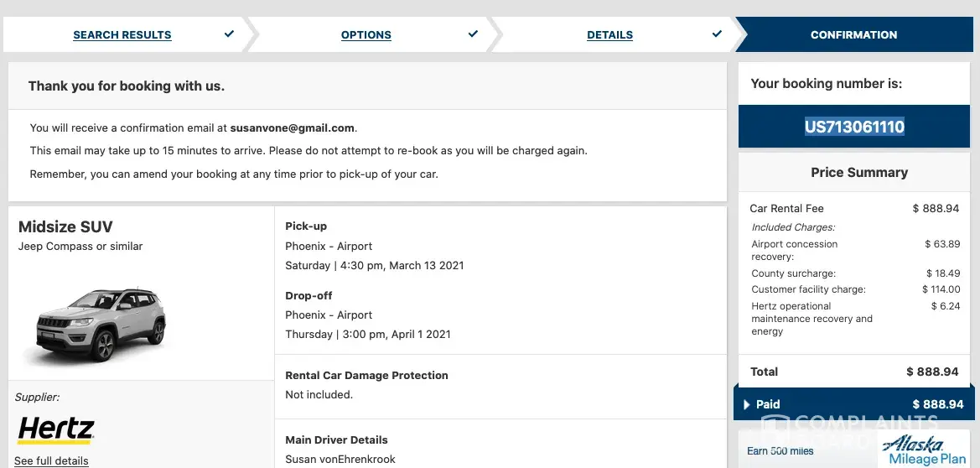This screenshot has height=468, width=980.
Task: Go back to Search Results step
Action: pos(122,35)
